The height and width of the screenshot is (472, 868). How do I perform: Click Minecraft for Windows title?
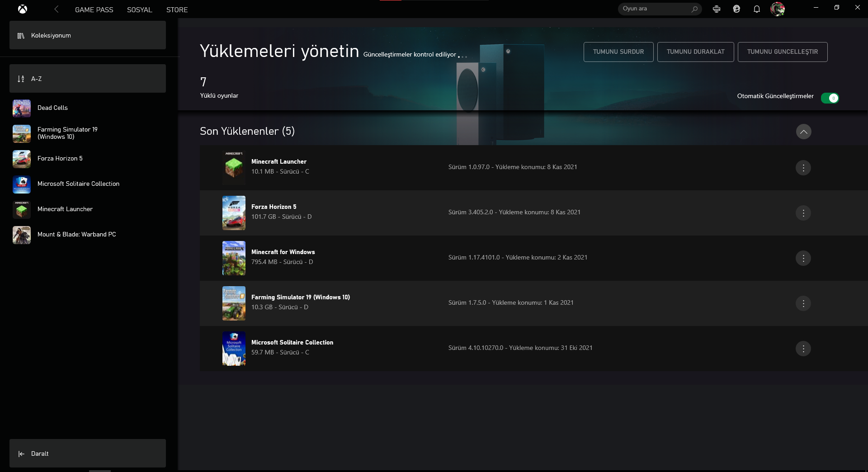(x=283, y=252)
